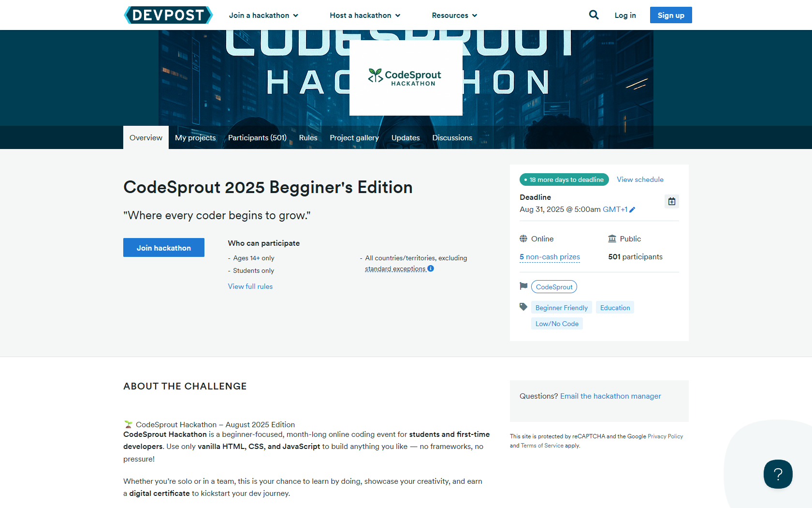812x508 pixels.
Task: Click the add-to-calendar icon
Action: coord(671,201)
